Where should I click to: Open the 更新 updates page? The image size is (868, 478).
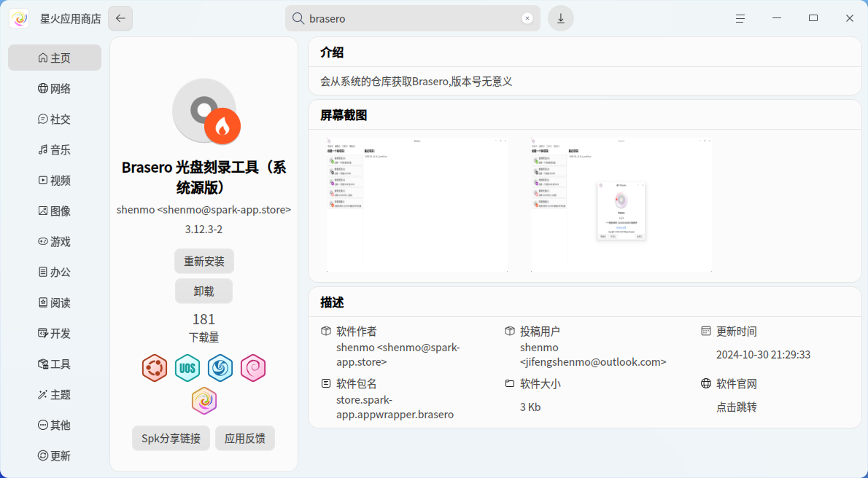(54, 455)
